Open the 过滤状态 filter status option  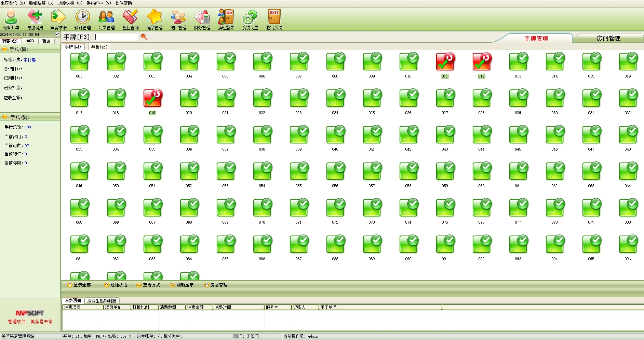click(116, 285)
